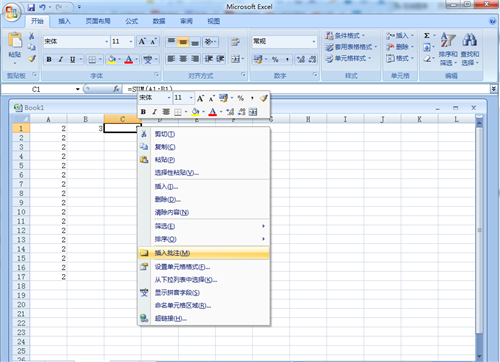Click ribbon red font color A
The height and width of the screenshot is (362, 500).
pos(129,60)
